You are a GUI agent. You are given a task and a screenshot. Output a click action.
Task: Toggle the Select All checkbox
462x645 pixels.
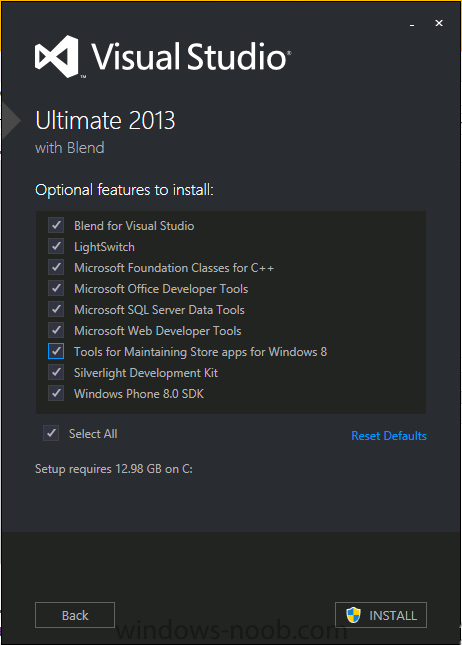[51, 434]
